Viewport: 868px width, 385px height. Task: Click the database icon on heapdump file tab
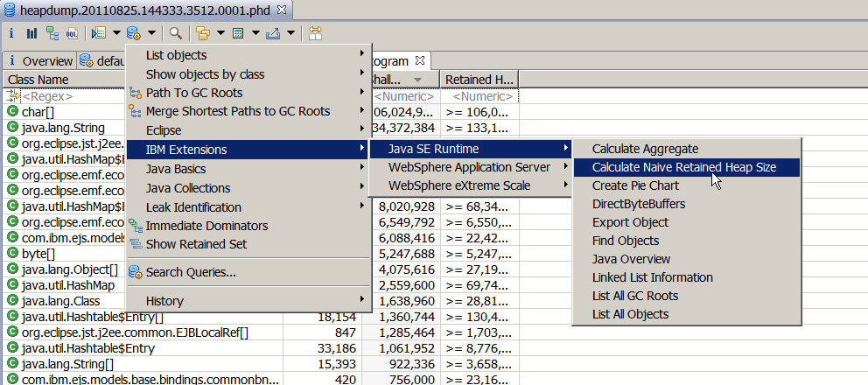pos(10,9)
